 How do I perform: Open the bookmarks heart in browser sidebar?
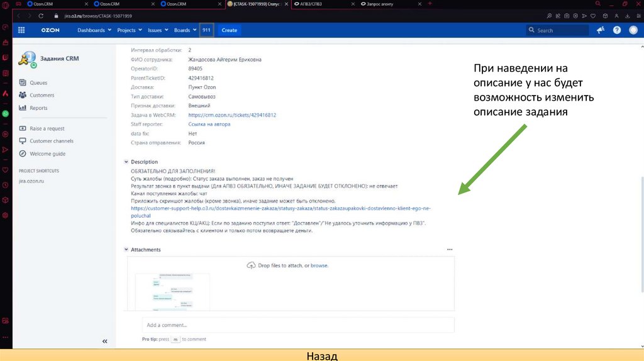[x=5, y=170]
